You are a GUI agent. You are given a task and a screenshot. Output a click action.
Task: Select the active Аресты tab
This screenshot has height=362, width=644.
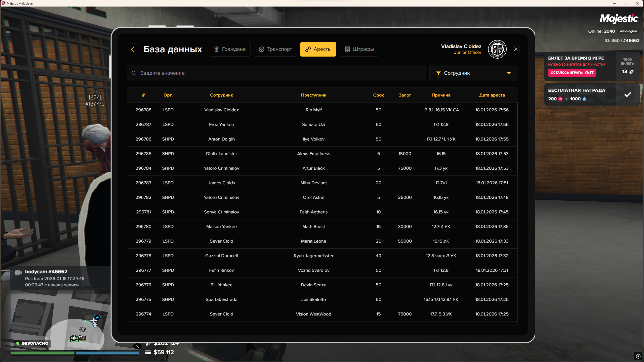click(318, 49)
